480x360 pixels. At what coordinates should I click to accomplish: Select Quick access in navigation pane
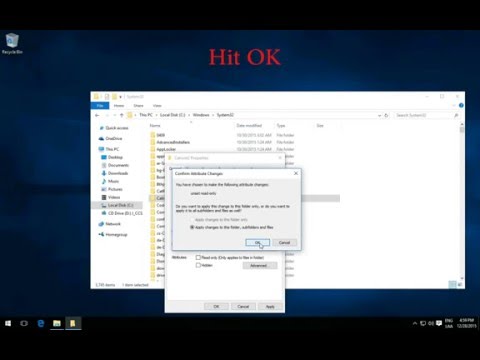117,128
